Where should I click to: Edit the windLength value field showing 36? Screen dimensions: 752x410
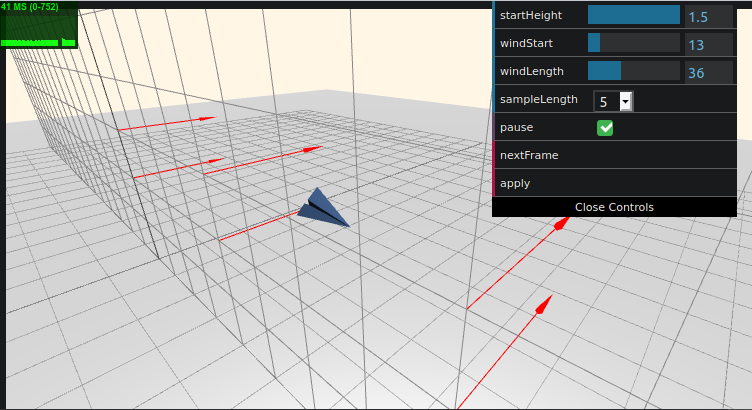(x=708, y=72)
